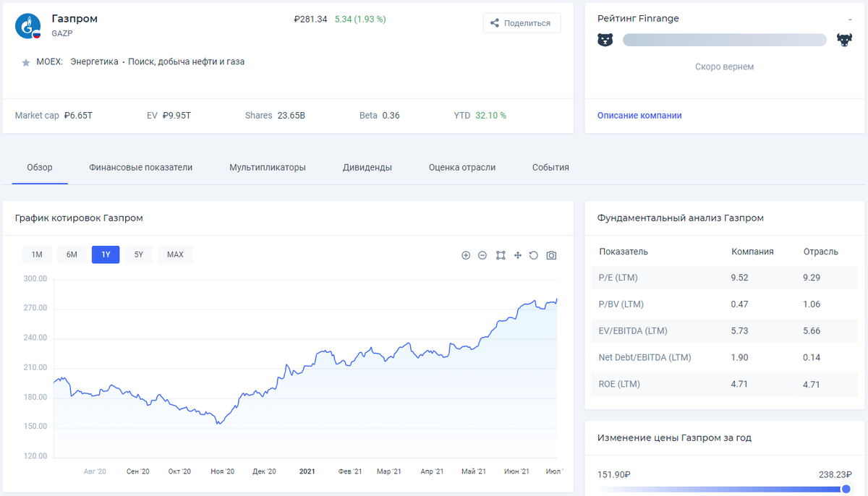Click the EV value ₽9.95T
This screenshot has height=496, width=868.
pos(176,116)
